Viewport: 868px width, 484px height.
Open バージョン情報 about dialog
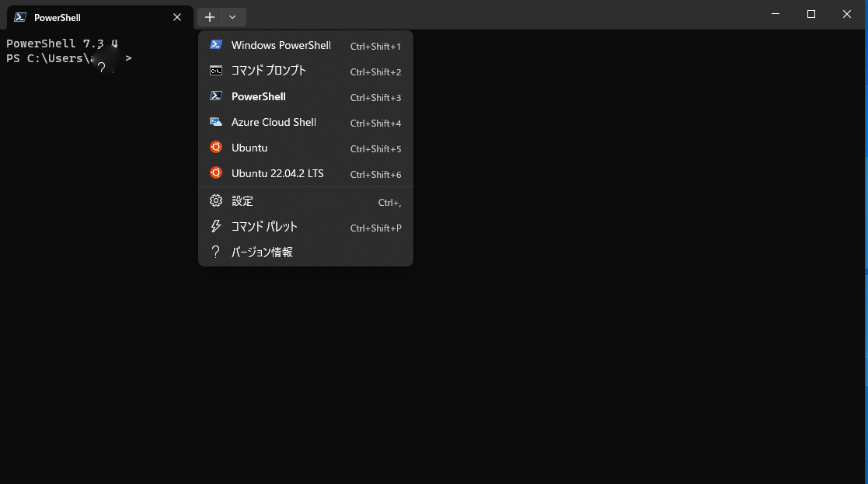pos(305,252)
